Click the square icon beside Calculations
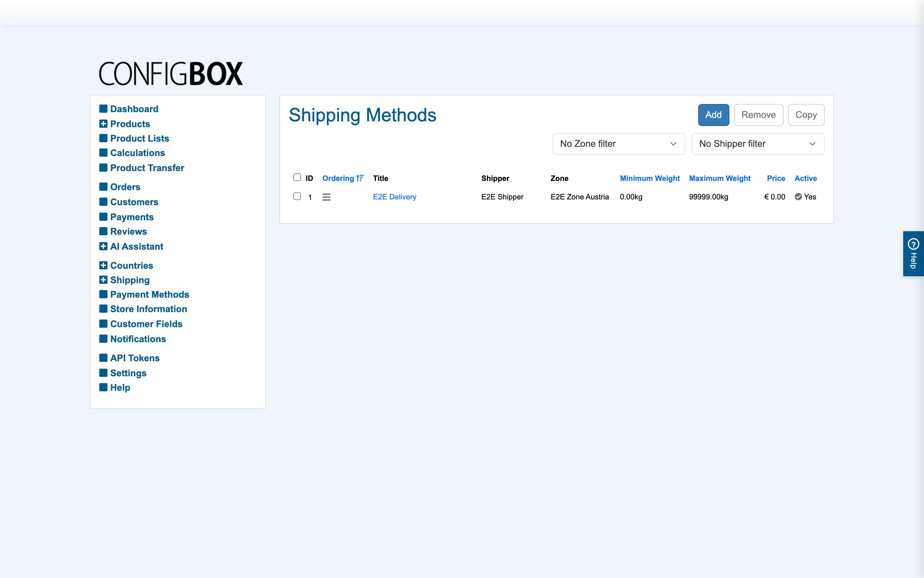The image size is (924, 578). 103,153
